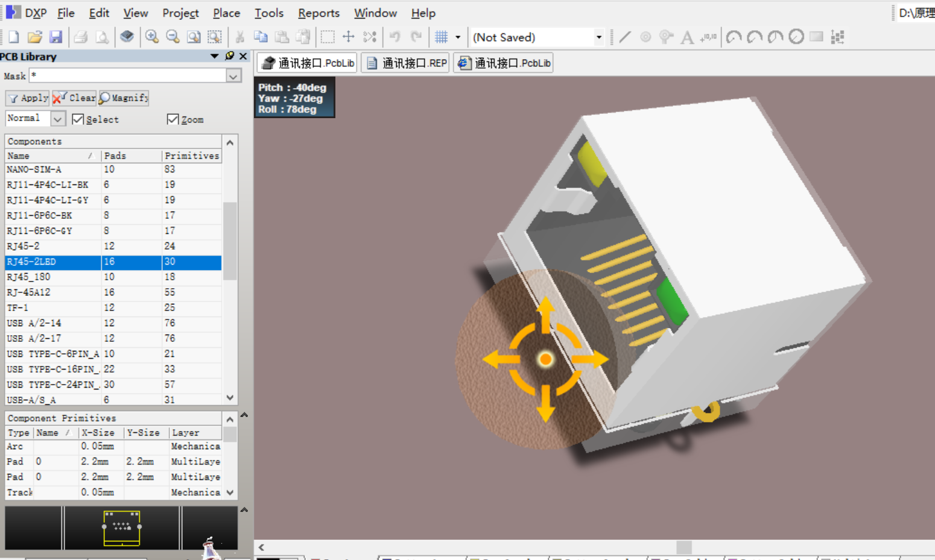
Task: Click the Redo arrow icon
Action: point(416,37)
